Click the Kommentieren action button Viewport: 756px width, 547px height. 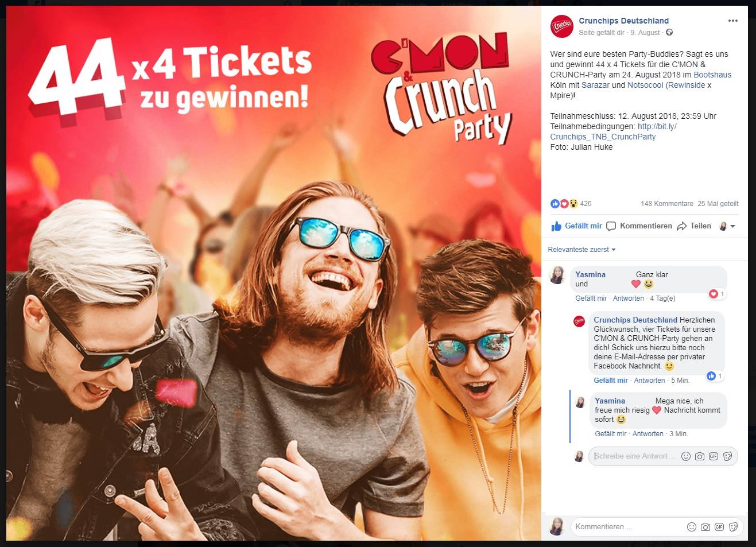click(639, 226)
